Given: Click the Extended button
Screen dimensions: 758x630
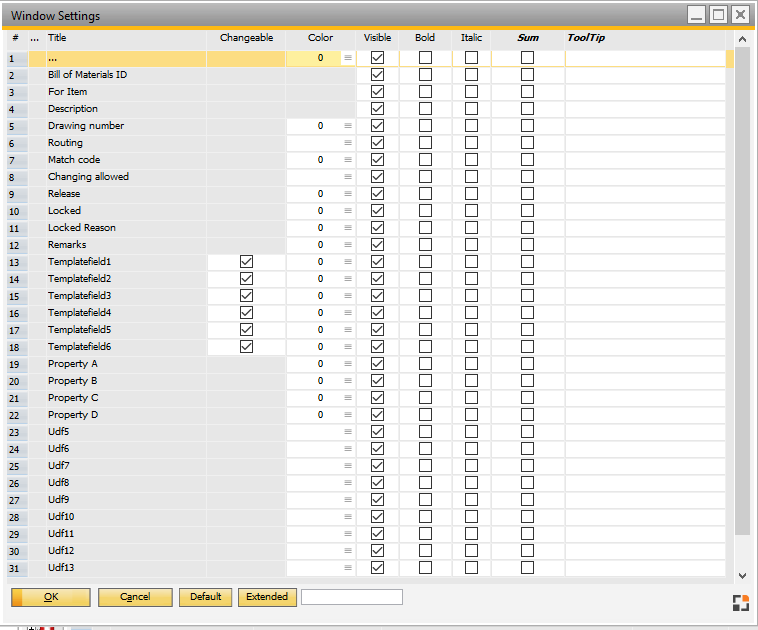Looking at the screenshot, I should pos(267,597).
